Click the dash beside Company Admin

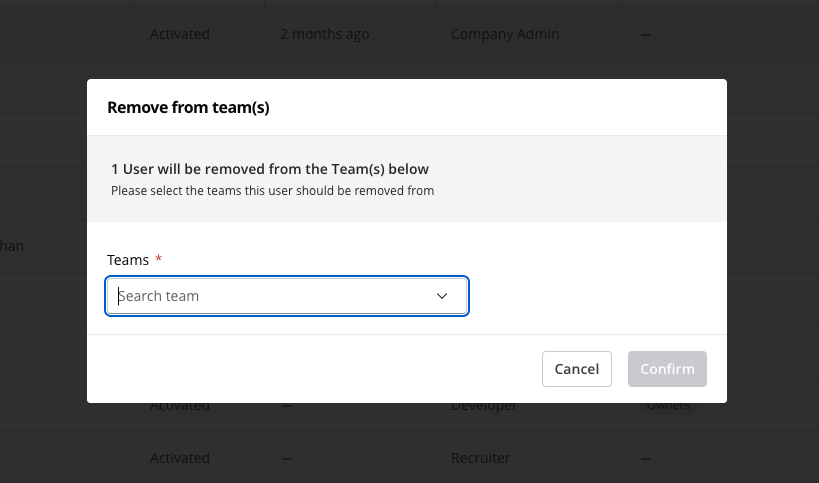click(x=646, y=34)
